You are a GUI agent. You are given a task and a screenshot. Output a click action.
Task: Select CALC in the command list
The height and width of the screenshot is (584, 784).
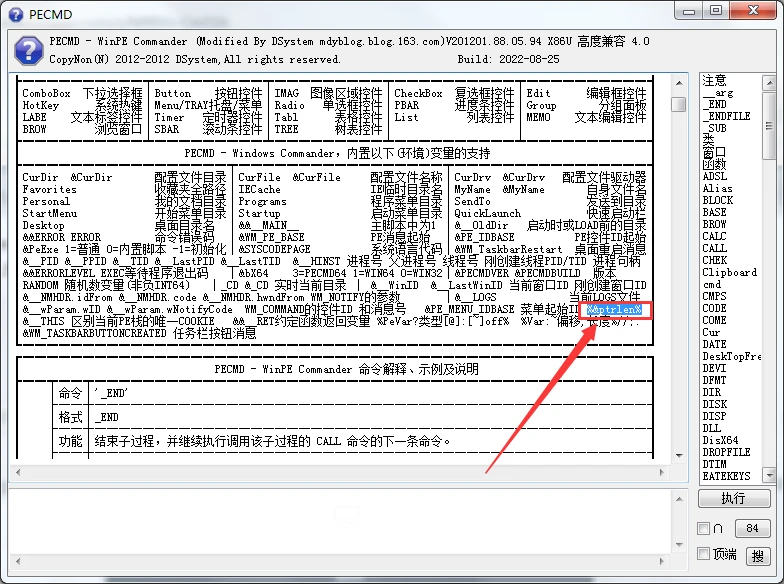(714, 236)
